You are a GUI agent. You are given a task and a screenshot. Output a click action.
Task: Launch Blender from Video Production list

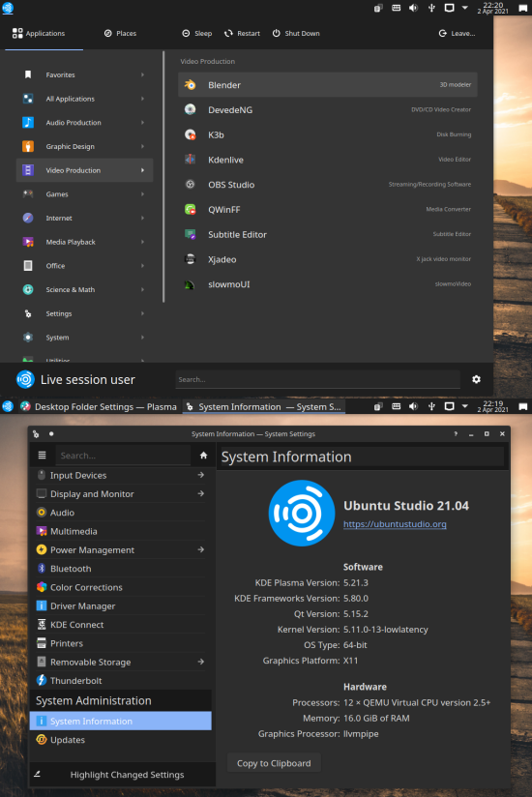point(328,85)
